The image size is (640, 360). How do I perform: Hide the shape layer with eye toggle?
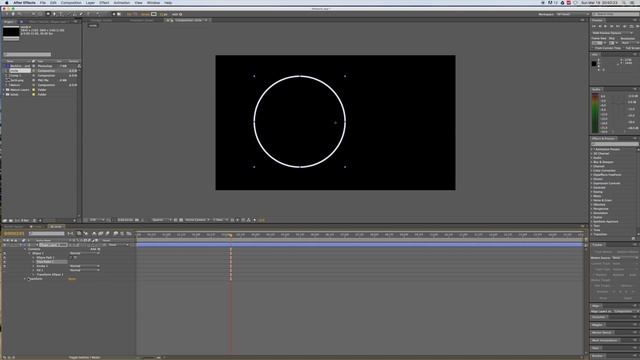(5, 244)
